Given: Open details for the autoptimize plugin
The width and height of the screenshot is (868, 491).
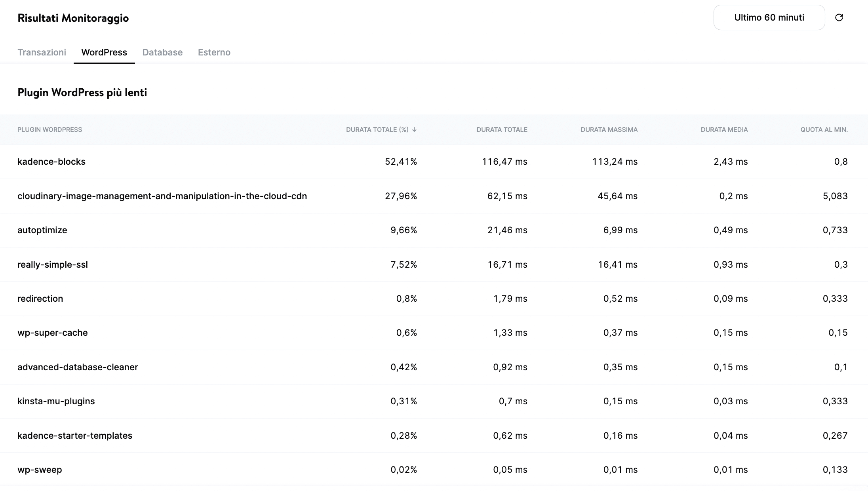Looking at the screenshot, I should 42,230.
